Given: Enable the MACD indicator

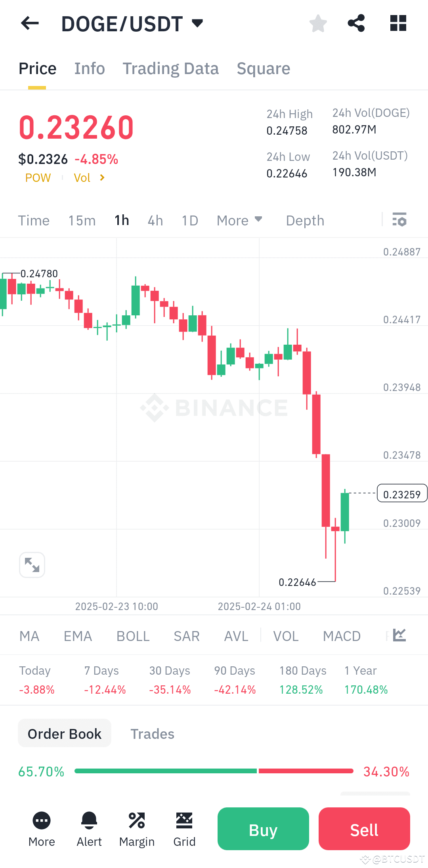Looking at the screenshot, I should coord(342,636).
